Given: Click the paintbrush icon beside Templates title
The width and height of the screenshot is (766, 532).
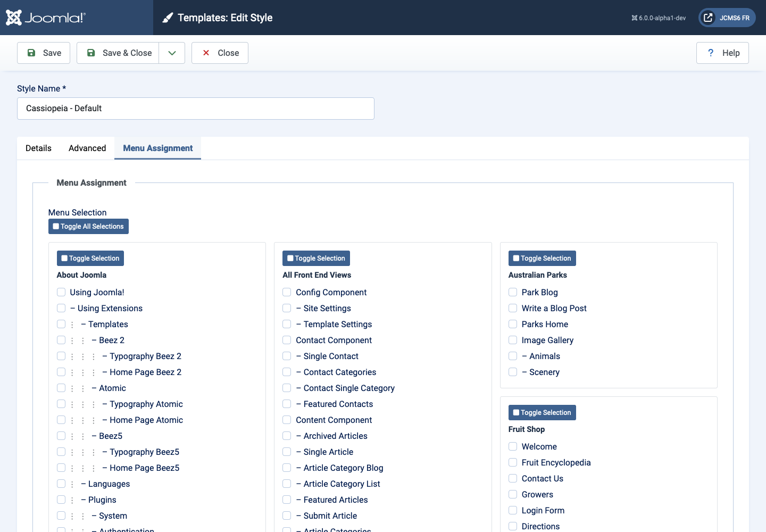Looking at the screenshot, I should 168,18.
